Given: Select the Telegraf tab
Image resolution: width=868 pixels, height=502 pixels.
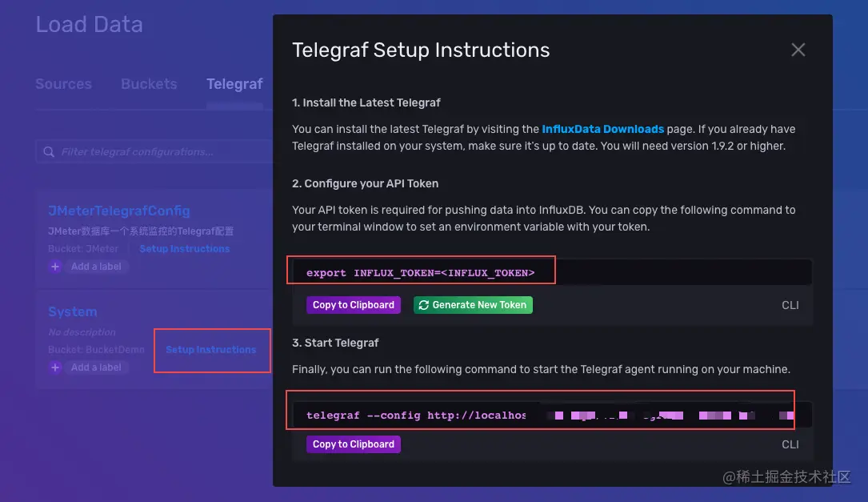Looking at the screenshot, I should [234, 83].
